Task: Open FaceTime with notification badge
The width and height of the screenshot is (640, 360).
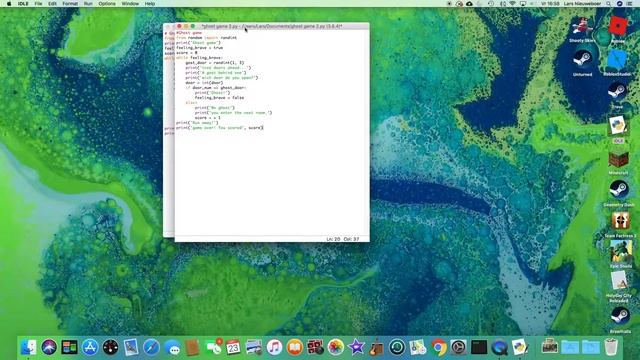Action: coord(213,347)
